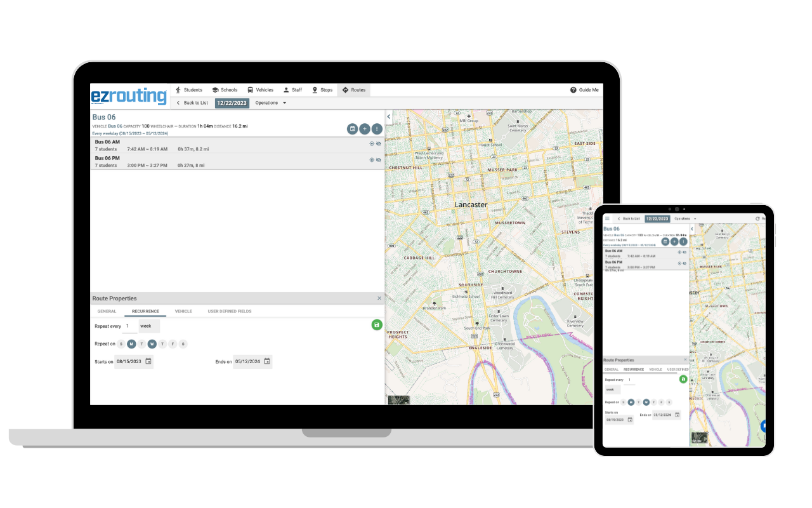Toggle Friday in Repeat on, laptop
812x508 pixels.
pyautogui.click(x=173, y=344)
